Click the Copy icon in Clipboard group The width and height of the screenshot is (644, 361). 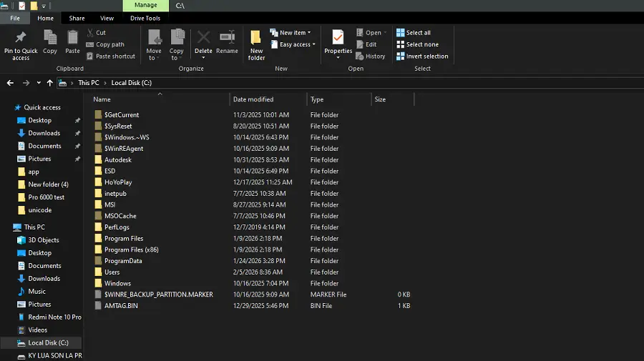[50, 38]
